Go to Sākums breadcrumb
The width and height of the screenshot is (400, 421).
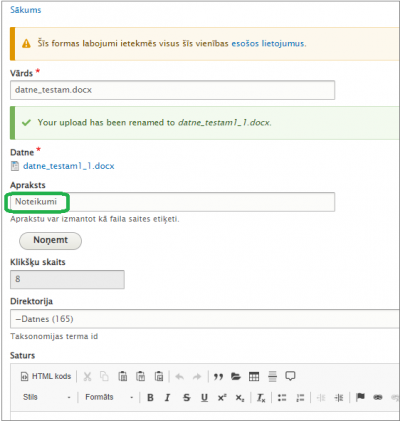(x=26, y=10)
